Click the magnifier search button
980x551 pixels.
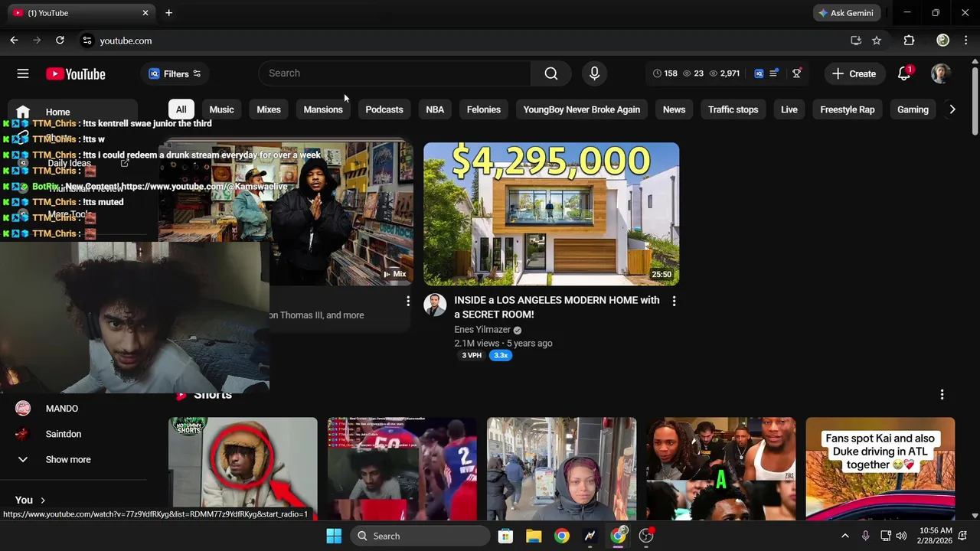(x=551, y=73)
